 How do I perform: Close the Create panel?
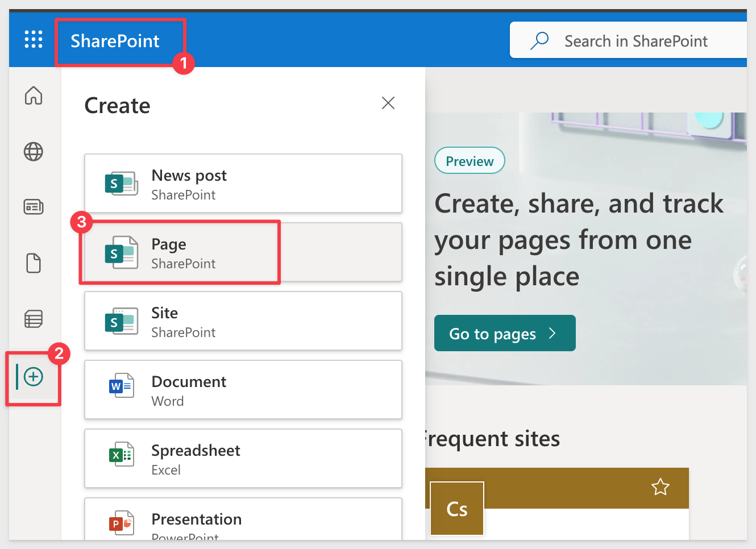coord(388,103)
